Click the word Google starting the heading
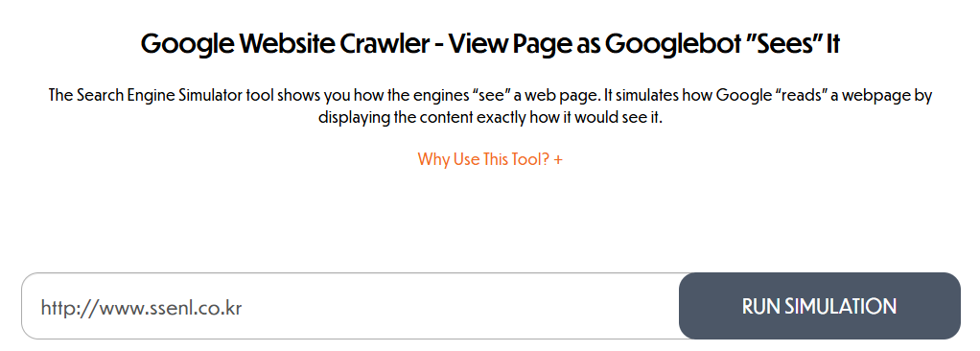Image resolution: width=980 pixels, height=351 pixels. [188, 45]
